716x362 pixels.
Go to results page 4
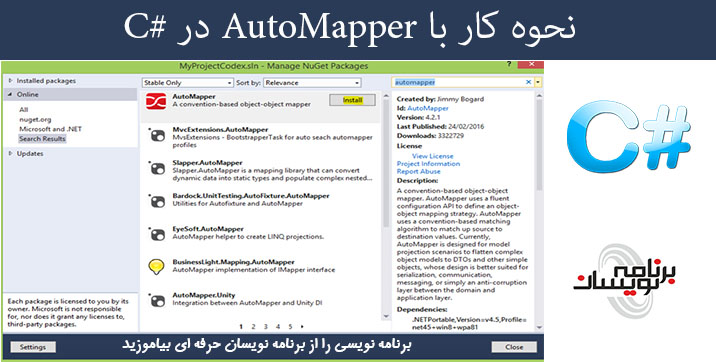click(x=278, y=326)
